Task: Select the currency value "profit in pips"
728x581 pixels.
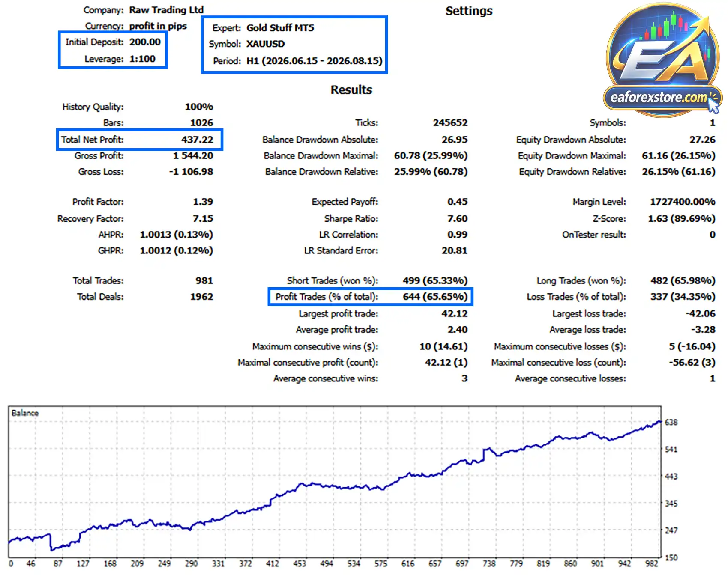Action: (158, 26)
